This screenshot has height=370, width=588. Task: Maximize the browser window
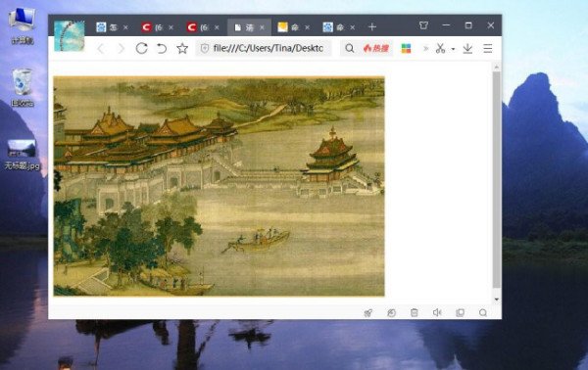pos(468,25)
